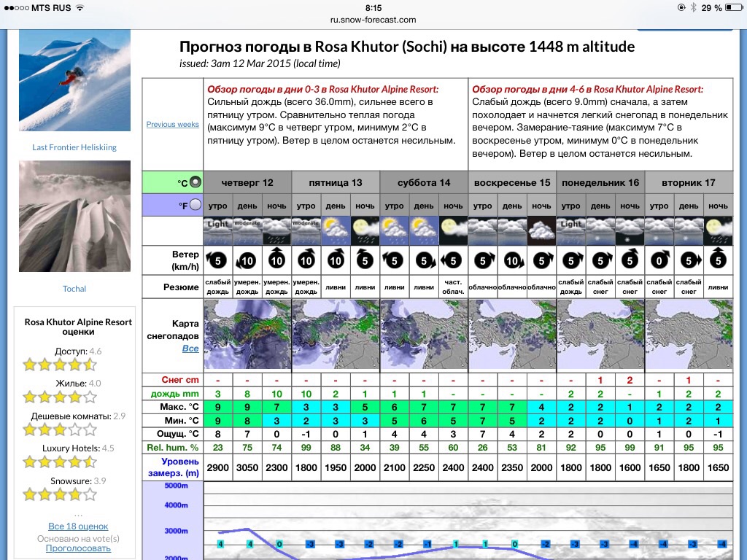Screen dimensions: 747x560
Task: Select Thursday daytime wind speed icon
Action: [247, 260]
